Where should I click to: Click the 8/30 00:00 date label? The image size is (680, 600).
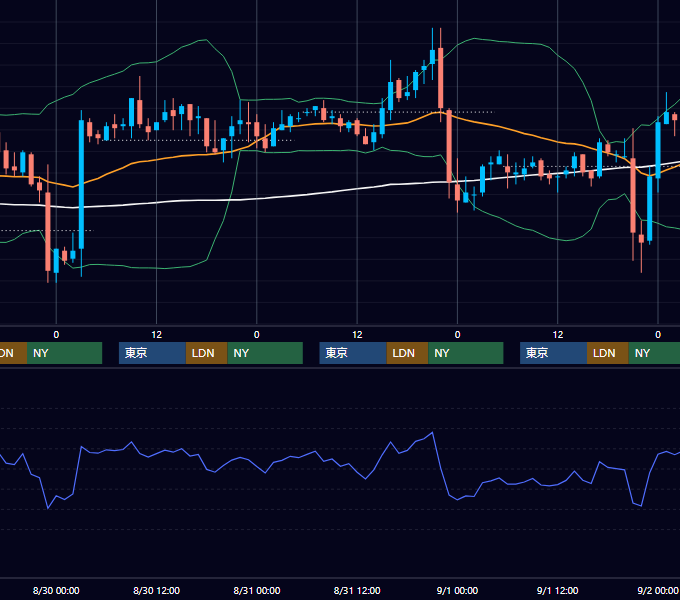pyautogui.click(x=56, y=590)
